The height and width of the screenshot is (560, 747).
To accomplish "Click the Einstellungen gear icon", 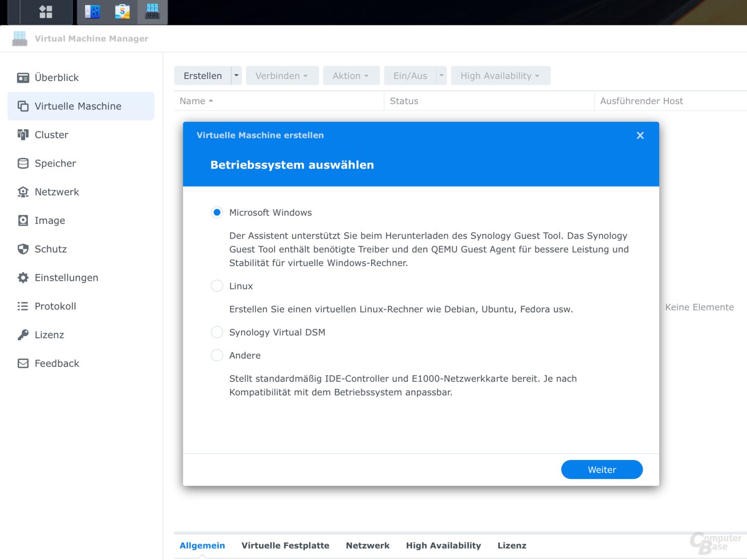I will coord(23,277).
